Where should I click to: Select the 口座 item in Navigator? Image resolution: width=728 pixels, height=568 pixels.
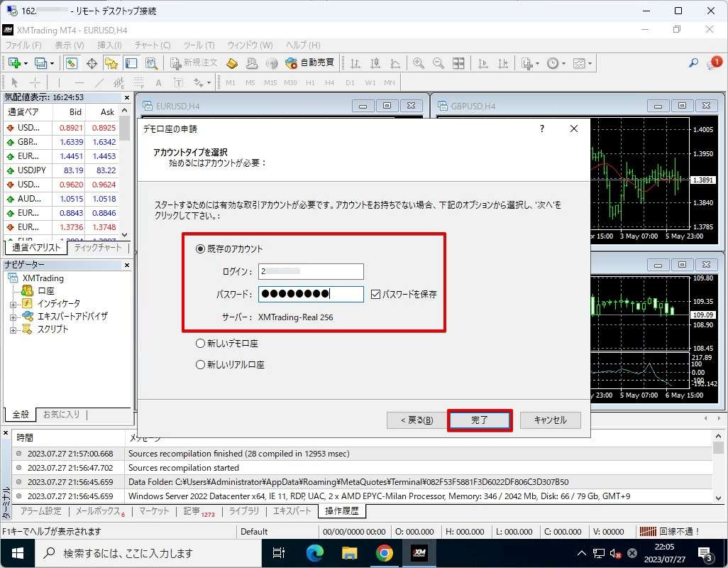point(46,290)
